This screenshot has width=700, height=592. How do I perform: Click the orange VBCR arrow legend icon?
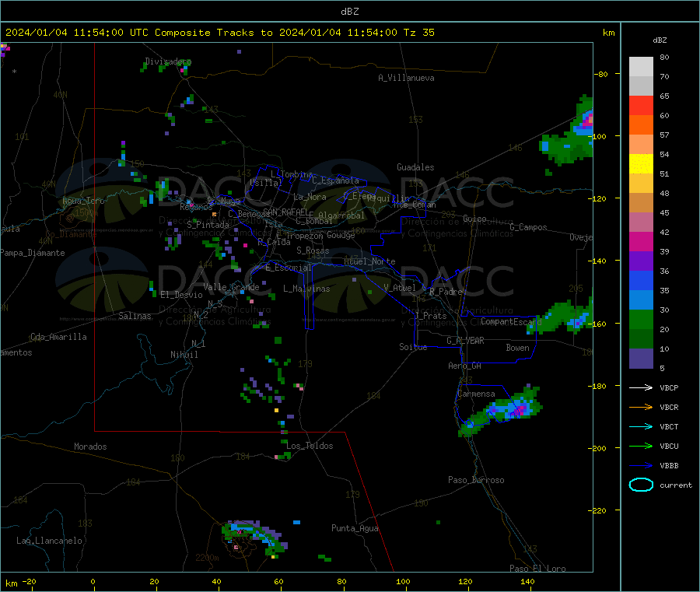pyautogui.click(x=641, y=407)
